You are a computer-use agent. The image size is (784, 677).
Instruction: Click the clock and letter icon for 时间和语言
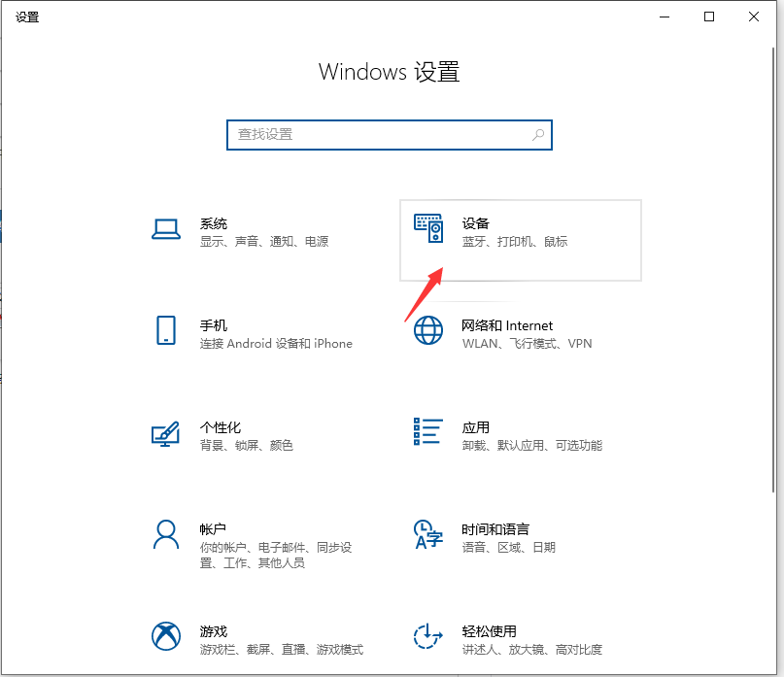(428, 534)
